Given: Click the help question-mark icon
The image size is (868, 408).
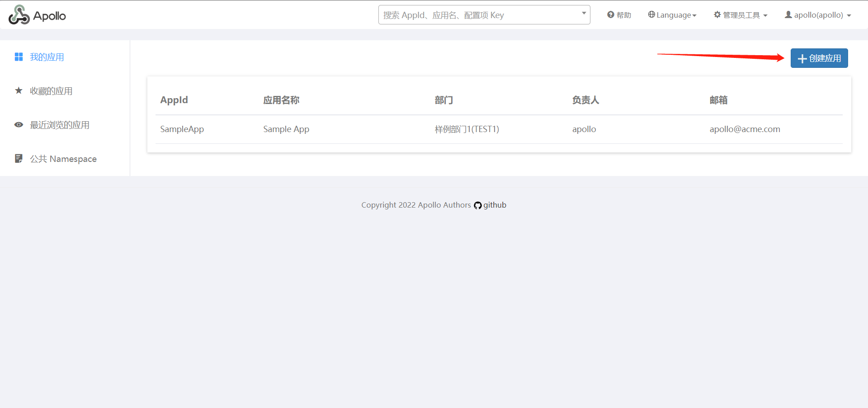Looking at the screenshot, I should (609, 14).
